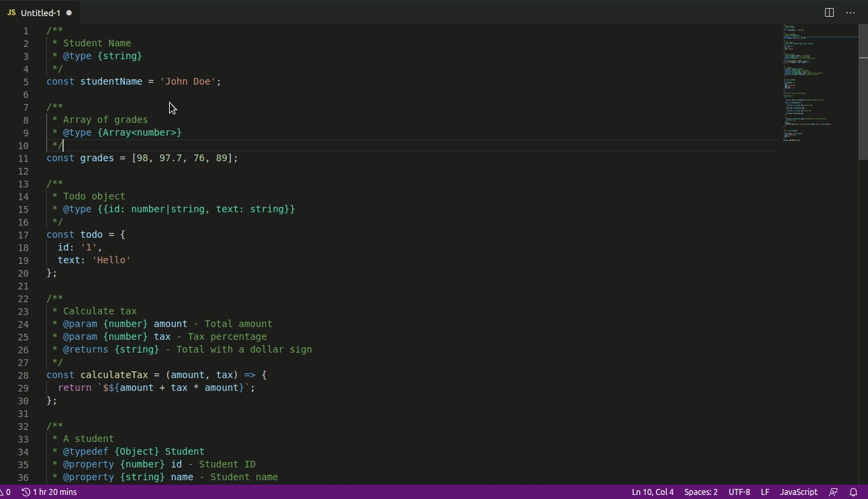The width and height of the screenshot is (868, 499).
Task: Click the JS file icon on the Untitled-1 tab
Action: pos(11,13)
